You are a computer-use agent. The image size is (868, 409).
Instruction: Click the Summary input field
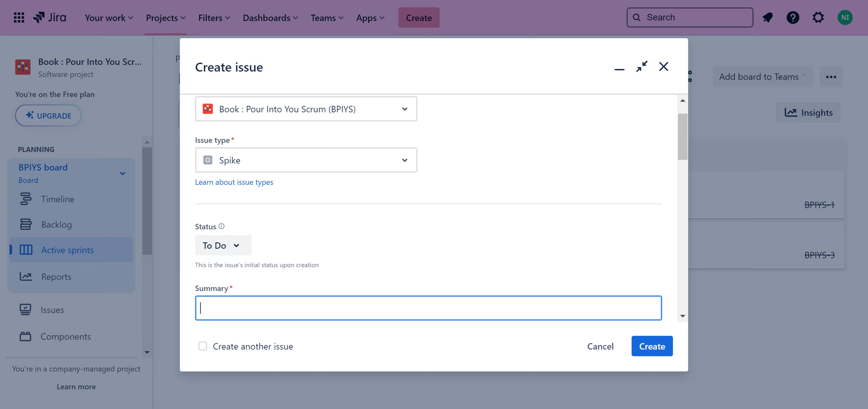point(428,308)
